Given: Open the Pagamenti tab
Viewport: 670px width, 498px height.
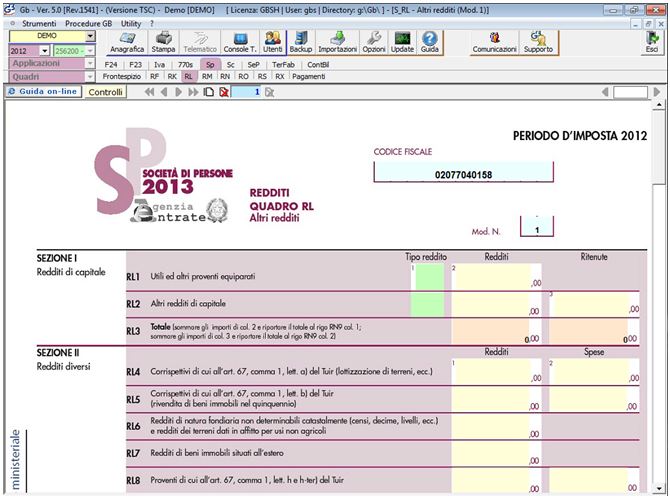Looking at the screenshot, I should [309, 77].
